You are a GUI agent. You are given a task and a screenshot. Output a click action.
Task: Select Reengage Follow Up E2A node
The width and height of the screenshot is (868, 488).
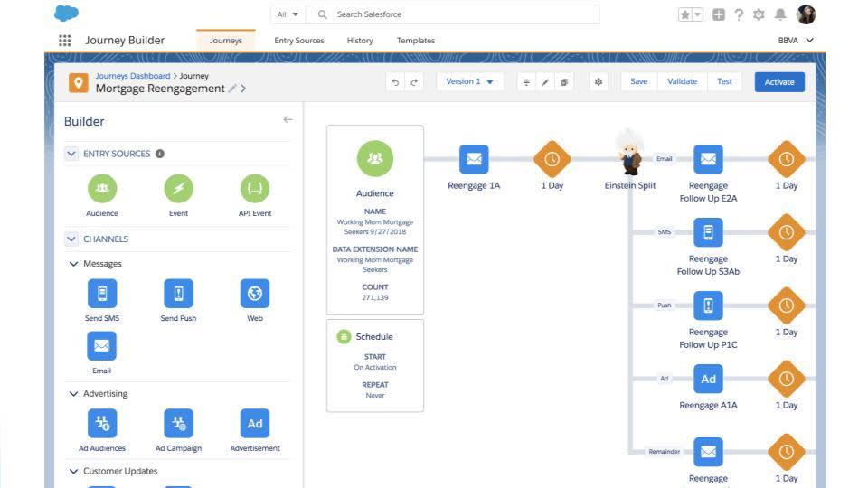click(708, 159)
